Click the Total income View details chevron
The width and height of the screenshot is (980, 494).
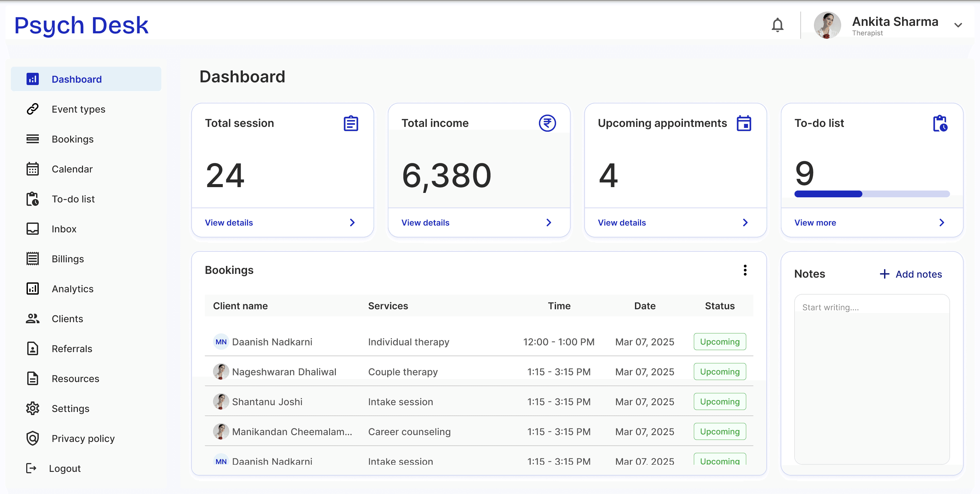click(x=549, y=223)
